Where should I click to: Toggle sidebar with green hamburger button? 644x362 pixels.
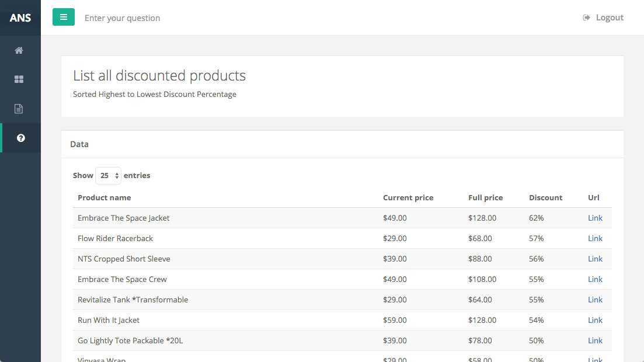coord(64,18)
